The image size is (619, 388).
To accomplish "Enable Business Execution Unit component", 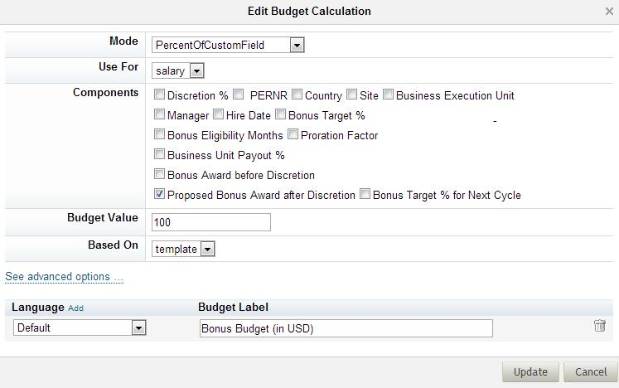I will pos(388,94).
